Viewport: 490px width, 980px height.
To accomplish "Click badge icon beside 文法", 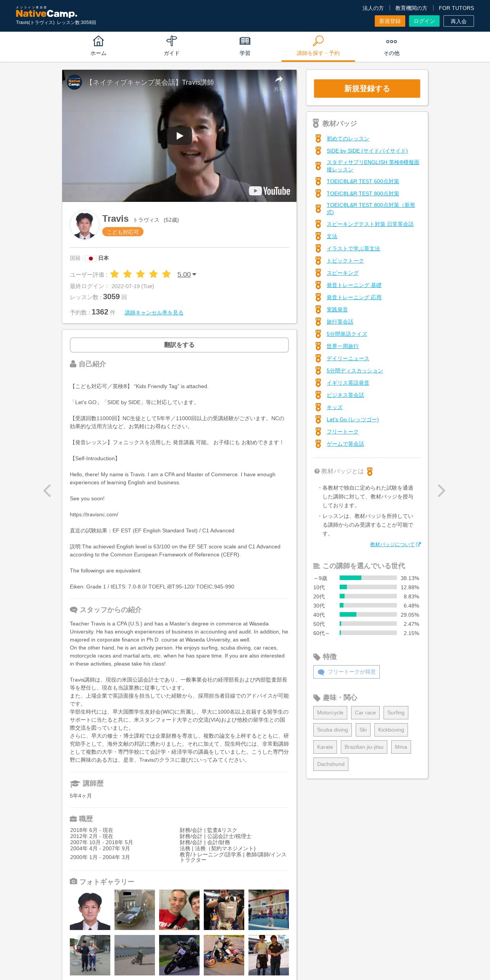I will click(318, 236).
